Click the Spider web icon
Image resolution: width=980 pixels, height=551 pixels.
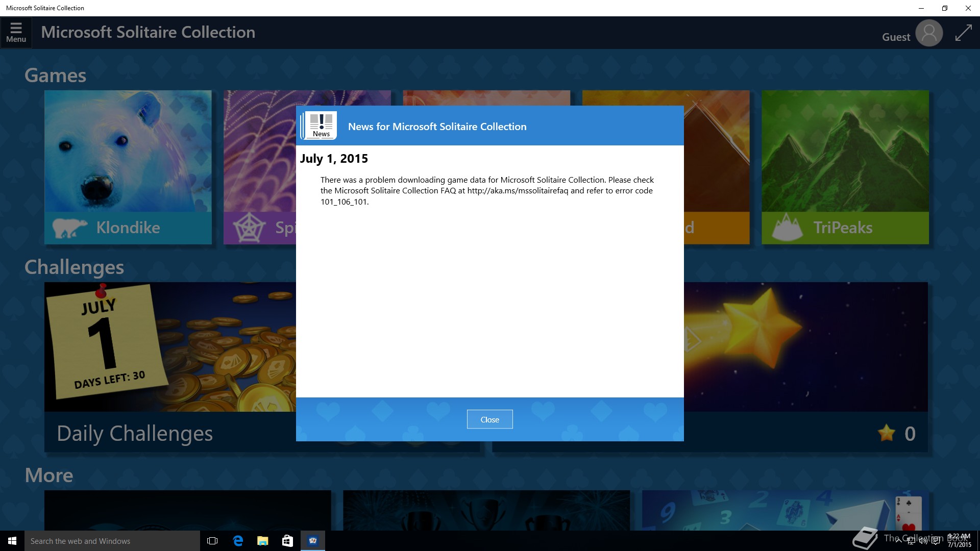[x=249, y=228]
